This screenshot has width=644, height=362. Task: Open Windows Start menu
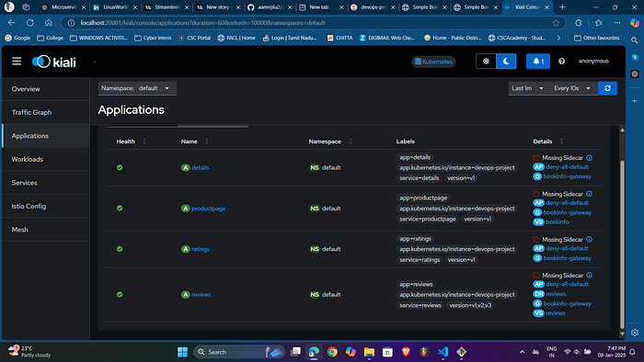click(182, 352)
